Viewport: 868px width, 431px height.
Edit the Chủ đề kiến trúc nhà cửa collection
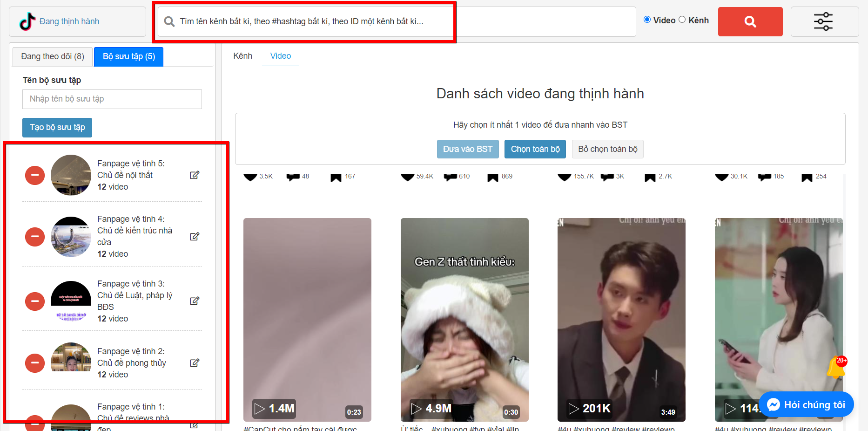[x=195, y=237]
